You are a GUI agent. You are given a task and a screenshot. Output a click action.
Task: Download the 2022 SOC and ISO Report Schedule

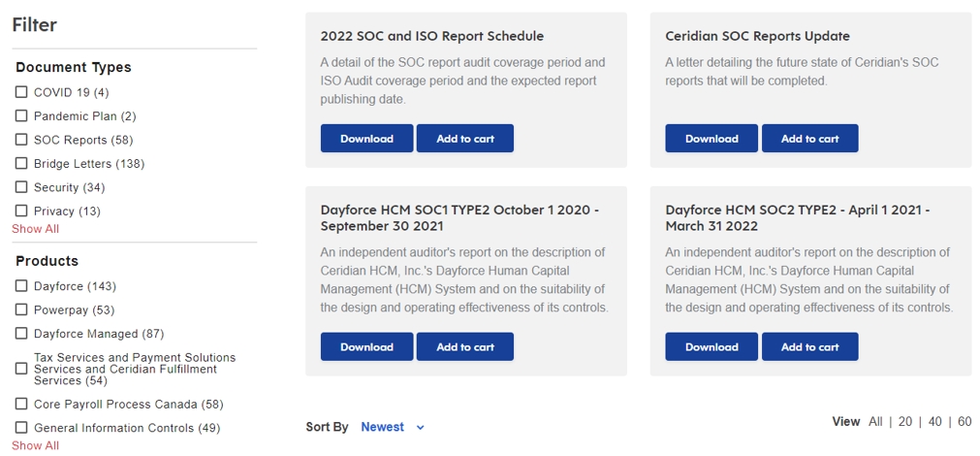[366, 139]
